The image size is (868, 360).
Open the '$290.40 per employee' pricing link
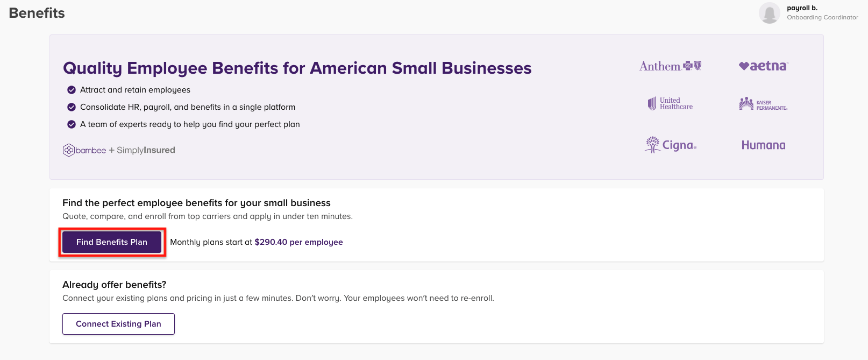click(298, 242)
